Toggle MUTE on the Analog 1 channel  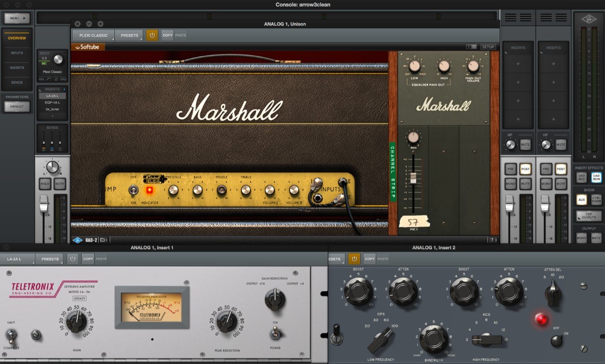pos(60,184)
